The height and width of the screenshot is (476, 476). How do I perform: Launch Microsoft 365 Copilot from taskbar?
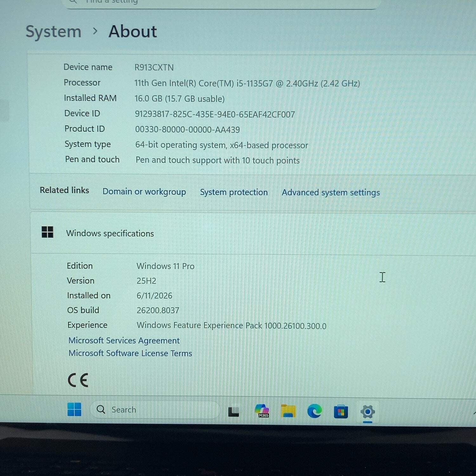point(262,411)
